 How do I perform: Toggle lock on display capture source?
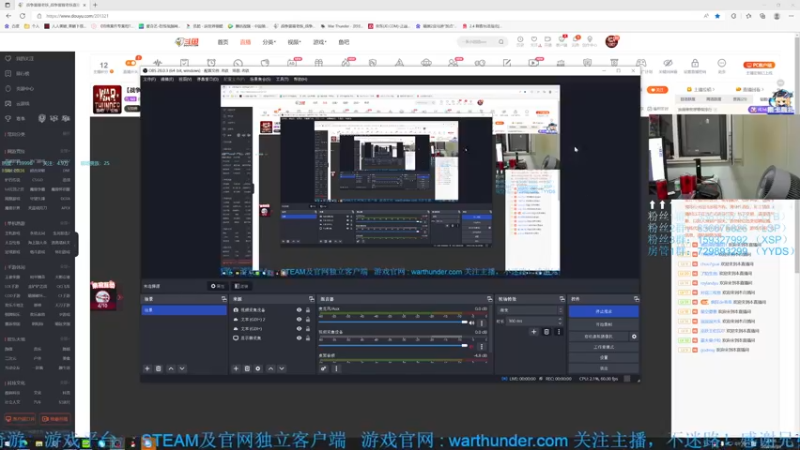point(308,338)
